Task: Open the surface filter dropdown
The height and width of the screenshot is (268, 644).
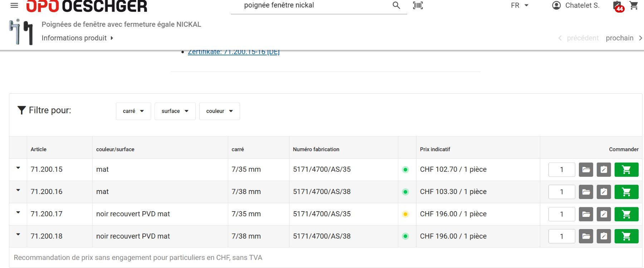Action: point(175,111)
